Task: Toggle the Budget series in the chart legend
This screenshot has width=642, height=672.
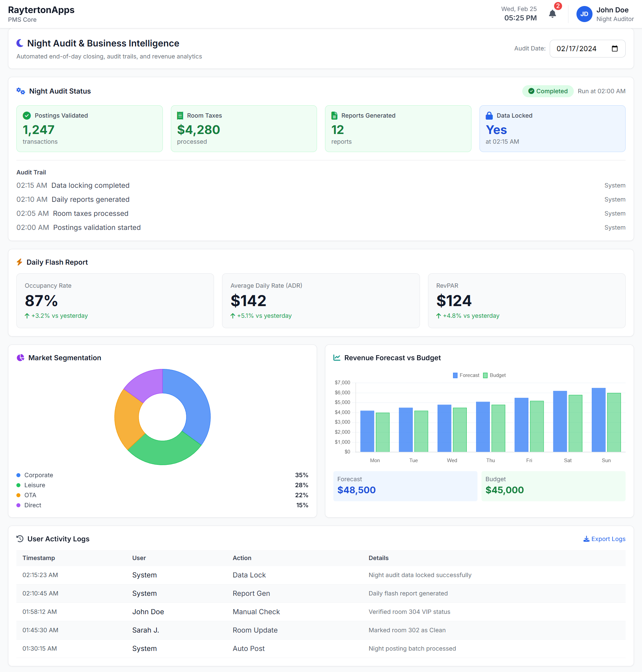Action: pyautogui.click(x=494, y=375)
